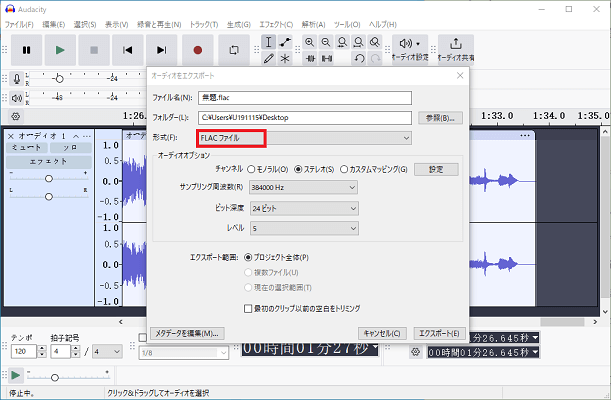Click the エクスポート(E) button
The image size is (611, 400).
[x=439, y=333]
